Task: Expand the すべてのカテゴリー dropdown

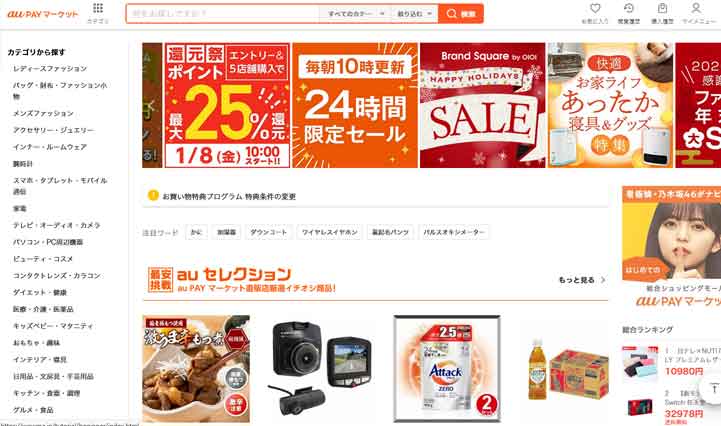Action: (356, 14)
